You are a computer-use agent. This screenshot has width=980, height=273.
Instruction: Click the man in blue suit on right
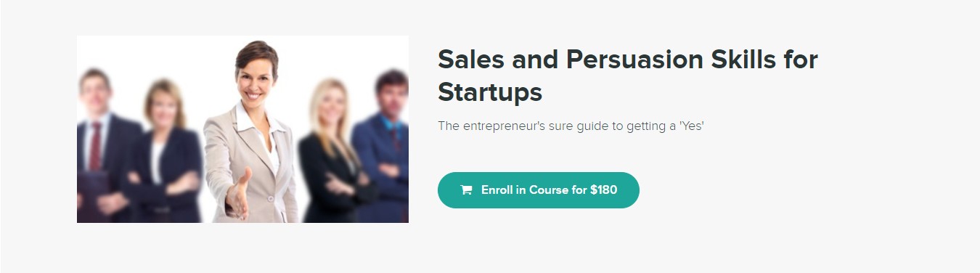tap(385, 145)
